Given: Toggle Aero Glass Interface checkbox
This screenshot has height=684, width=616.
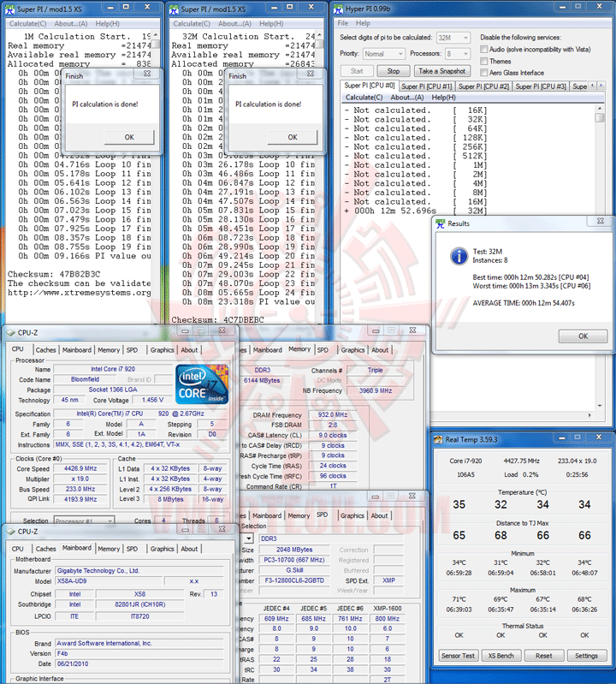Looking at the screenshot, I should tap(484, 73).
